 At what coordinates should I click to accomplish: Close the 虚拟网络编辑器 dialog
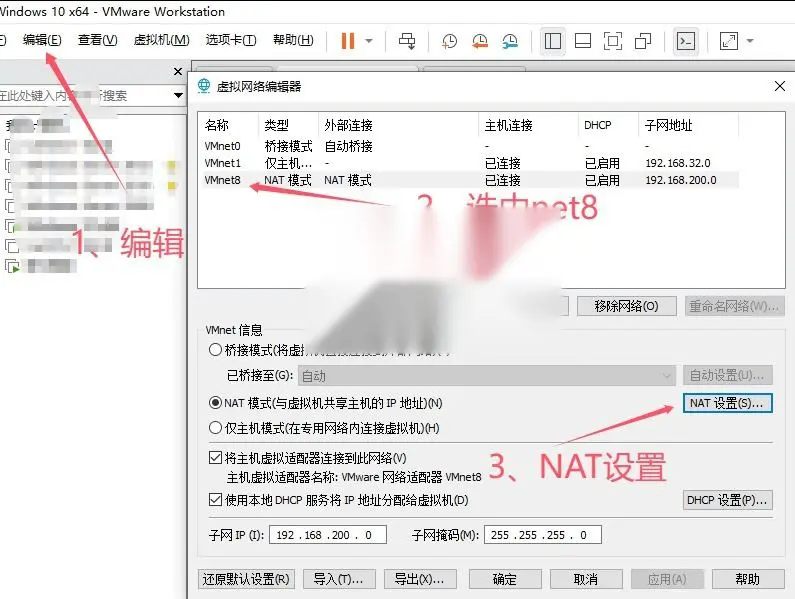[x=780, y=86]
